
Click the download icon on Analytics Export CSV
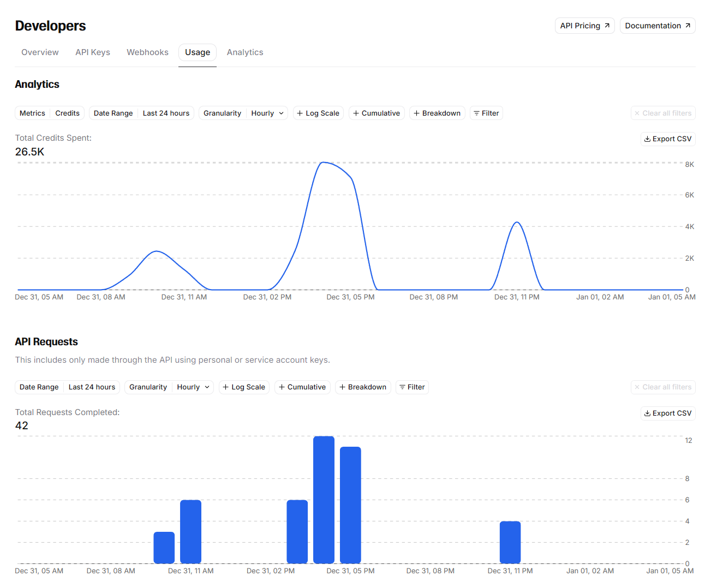647,139
